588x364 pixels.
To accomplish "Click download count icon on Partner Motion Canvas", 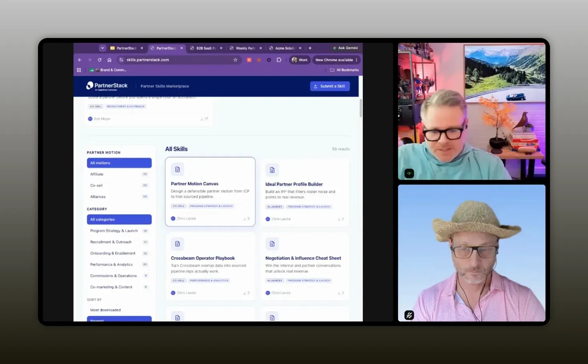I will click(245, 219).
